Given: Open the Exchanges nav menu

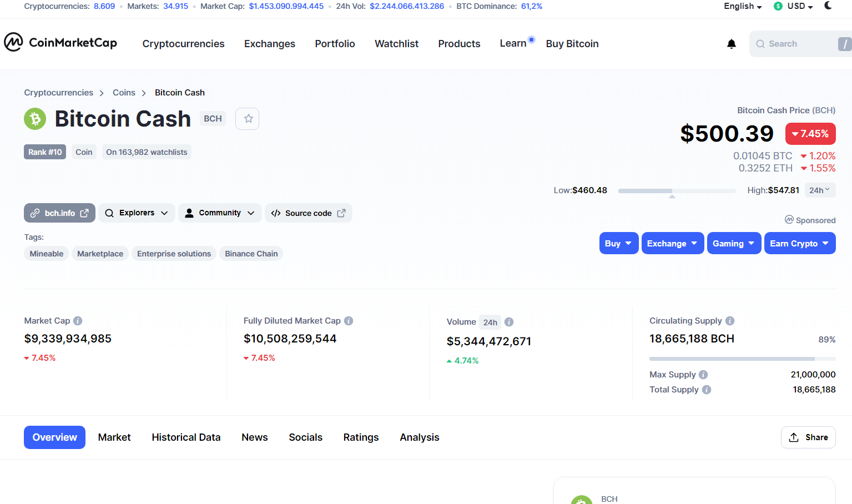Looking at the screenshot, I should pyautogui.click(x=270, y=44).
